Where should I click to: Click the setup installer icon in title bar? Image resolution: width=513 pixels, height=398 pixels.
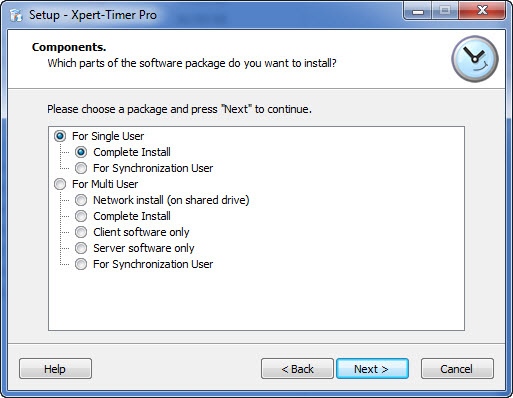coord(16,15)
